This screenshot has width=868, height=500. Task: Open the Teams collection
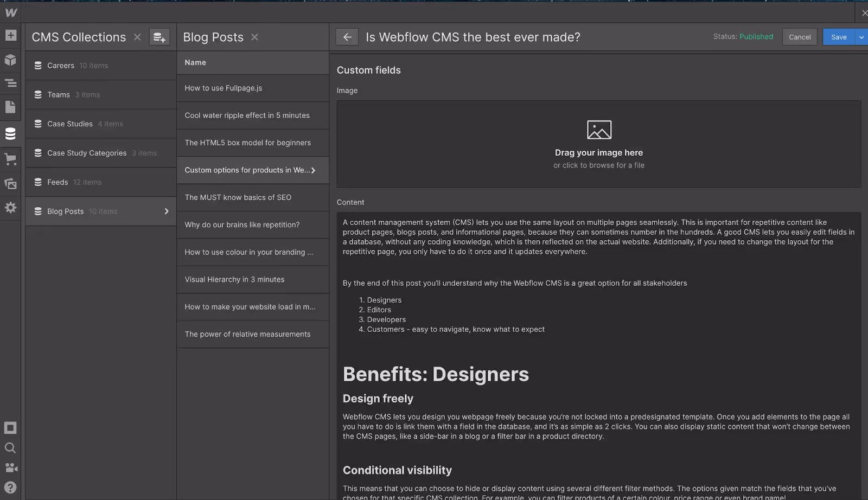101,95
